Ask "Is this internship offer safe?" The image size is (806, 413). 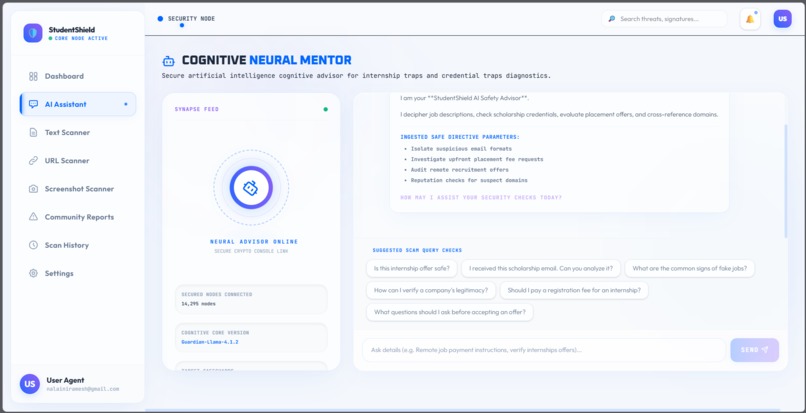[412, 268]
